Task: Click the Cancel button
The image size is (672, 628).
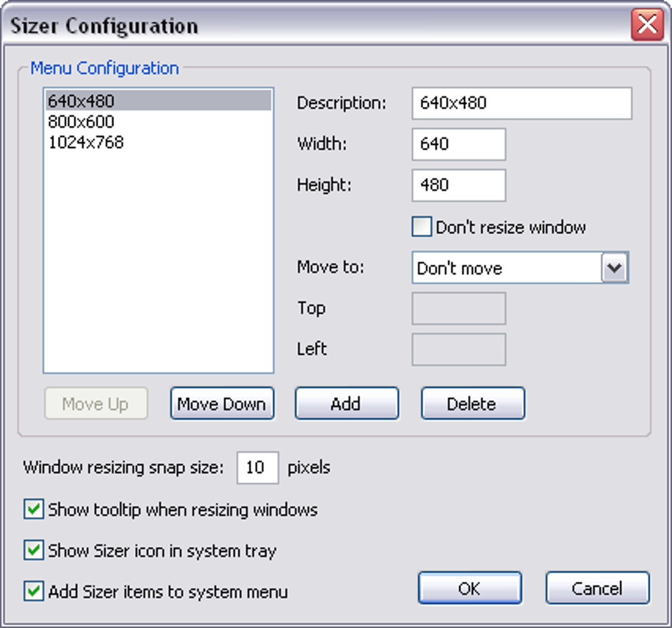Action: pyautogui.click(x=598, y=588)
